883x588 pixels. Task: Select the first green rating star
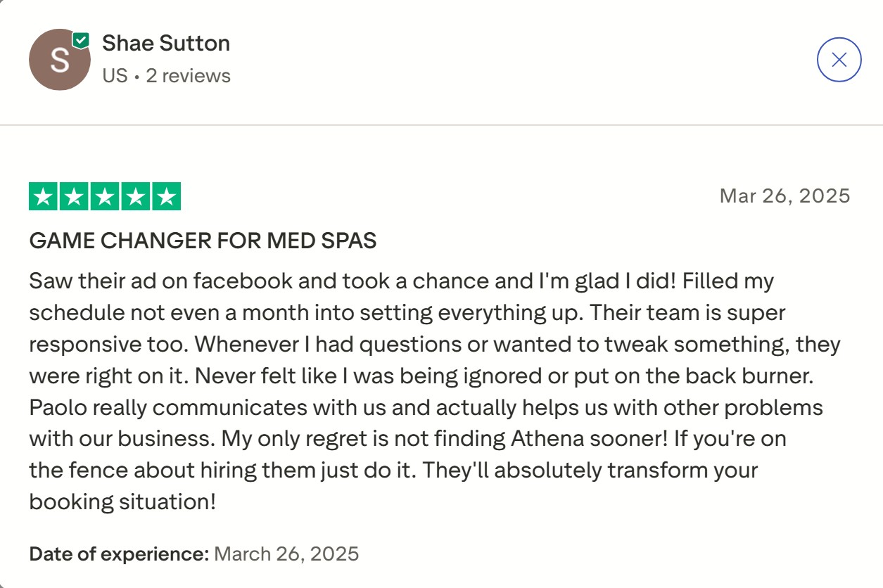[44, 196]
